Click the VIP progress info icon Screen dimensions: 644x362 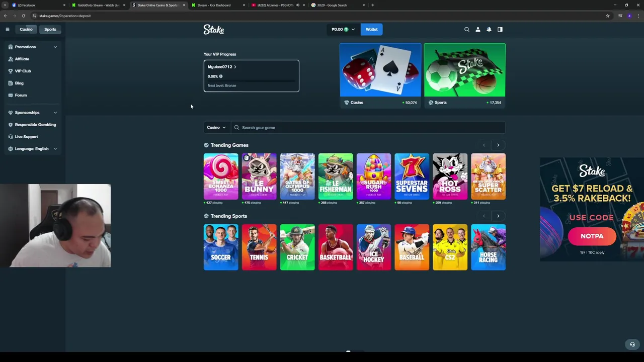[220, 76]
